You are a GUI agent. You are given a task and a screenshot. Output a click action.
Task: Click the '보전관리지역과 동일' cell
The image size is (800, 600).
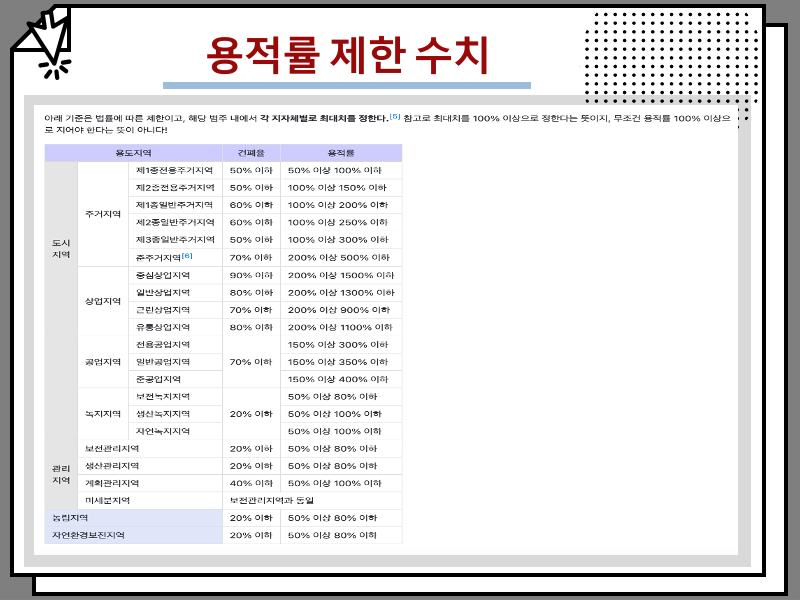pos(312,501)
